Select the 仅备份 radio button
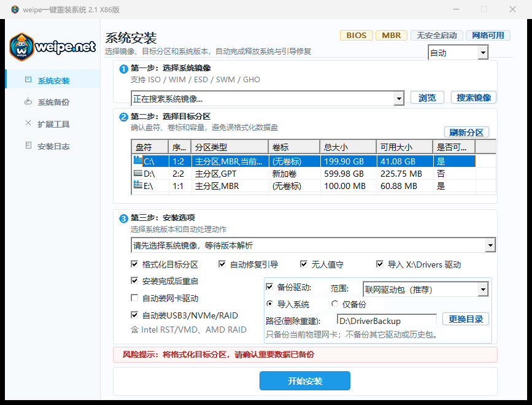The width and height of the screenshot is (532, 405). tap(334, 304)
